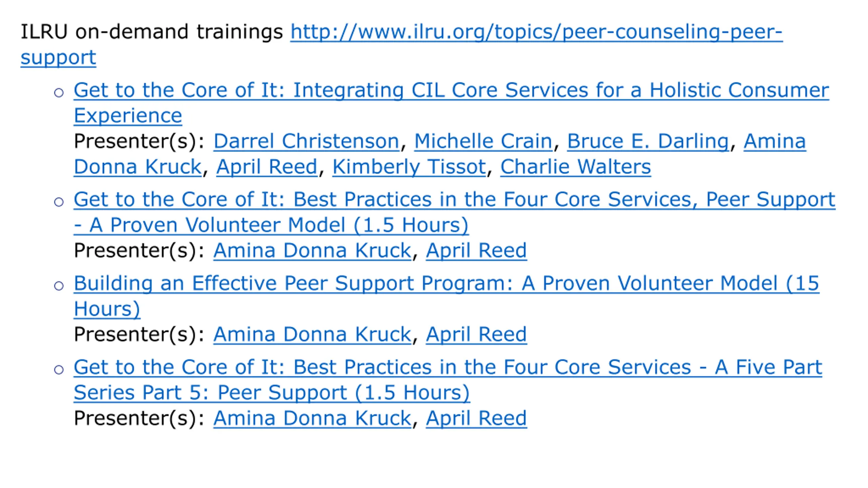This screenshot has width=868, height=488.
Task: Click Amina Donna Kruck under 1.5 Hours Volunteer Model
Action: pos(312,250)
